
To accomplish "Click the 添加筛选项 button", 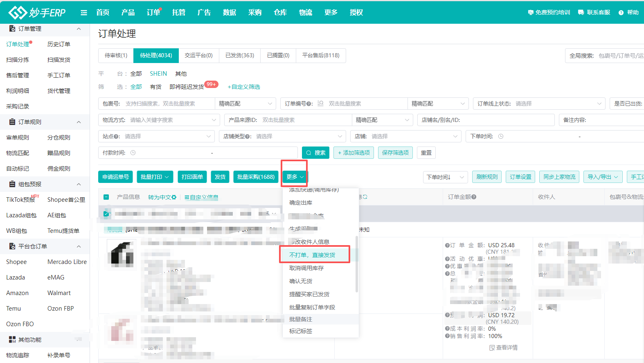I will 354,153.
